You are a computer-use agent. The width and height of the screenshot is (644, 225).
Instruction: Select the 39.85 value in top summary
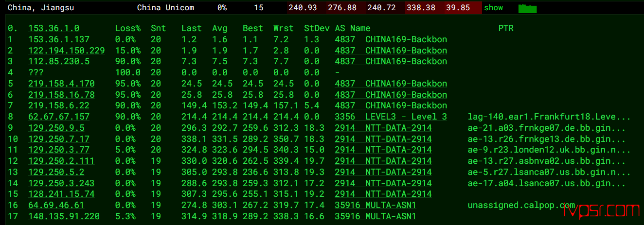coord(458,8)
